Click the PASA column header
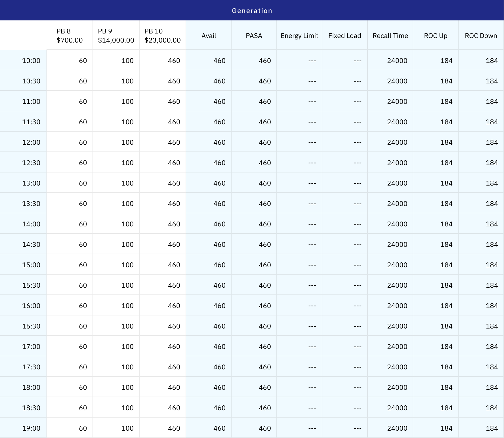Viewport: 504px width, 438px height. point(254,36)
